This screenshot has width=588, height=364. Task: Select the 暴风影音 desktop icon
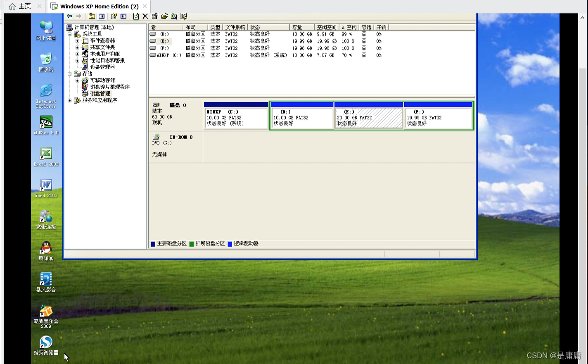[x=46, y=282]
